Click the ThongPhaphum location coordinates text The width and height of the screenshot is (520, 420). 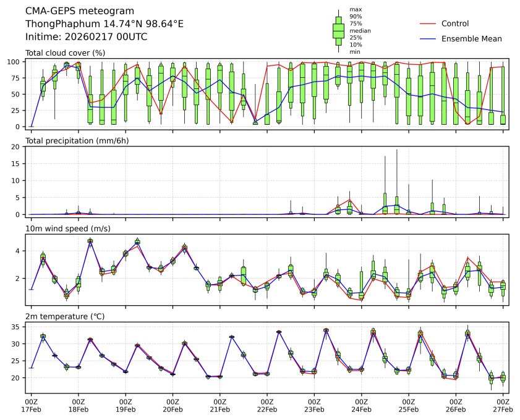pos(104,24)
